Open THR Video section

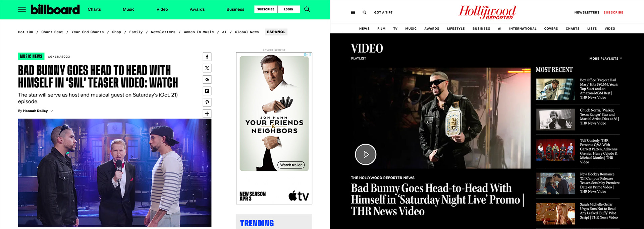(x=610, y=29)
